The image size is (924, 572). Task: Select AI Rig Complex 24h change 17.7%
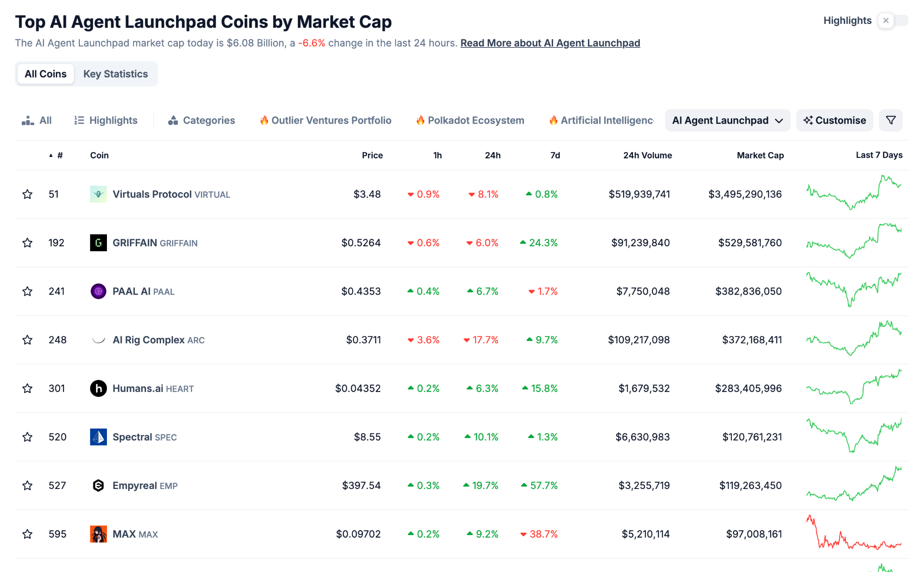(481, 340)
